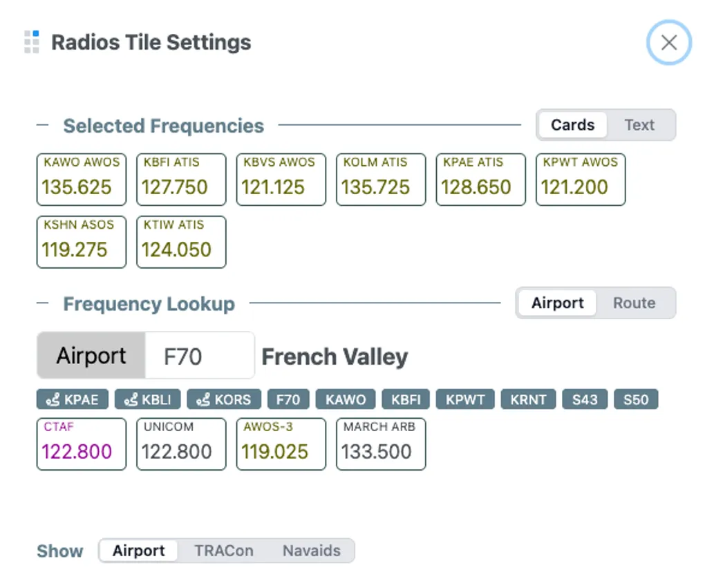705x588 pixels.
Task: Click the KAWO airport shortcut chip
Action: 346,399
